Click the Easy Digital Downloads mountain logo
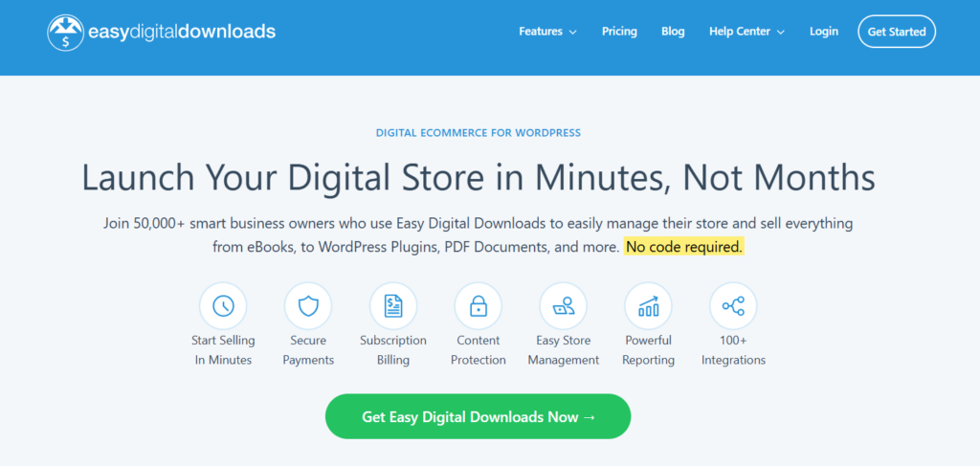 click(65, 32)
